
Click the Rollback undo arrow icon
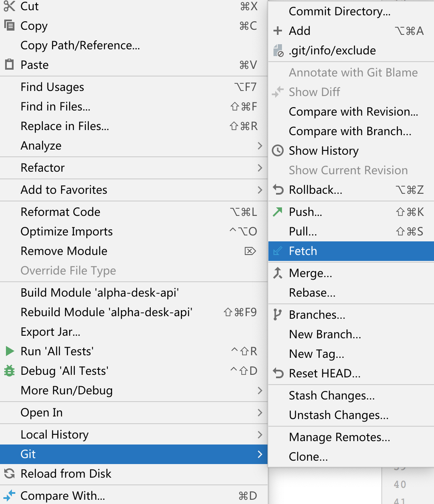pyautogui.click(x=278, y=190)
